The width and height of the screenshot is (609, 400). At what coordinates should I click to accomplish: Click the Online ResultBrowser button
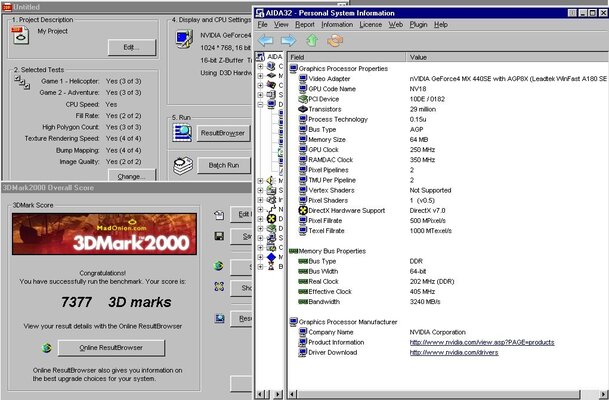[111, 348]
